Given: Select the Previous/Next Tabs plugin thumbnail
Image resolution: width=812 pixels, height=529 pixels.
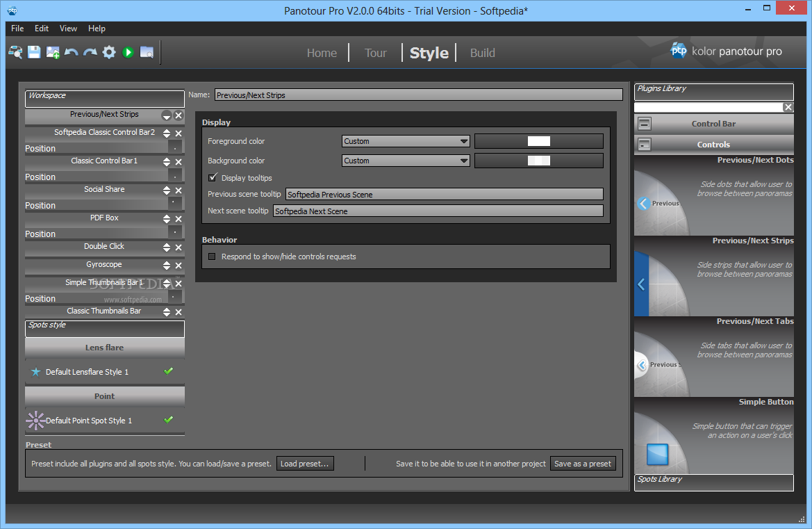Looking at the screenshot, I should tap(713, 357).
